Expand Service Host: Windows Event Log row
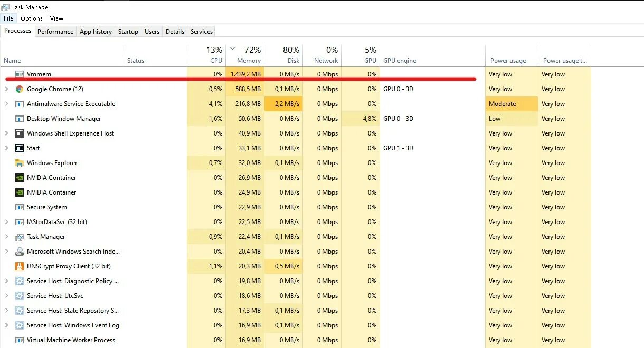The height and width of the screenshot is (348, 644). 6,325
